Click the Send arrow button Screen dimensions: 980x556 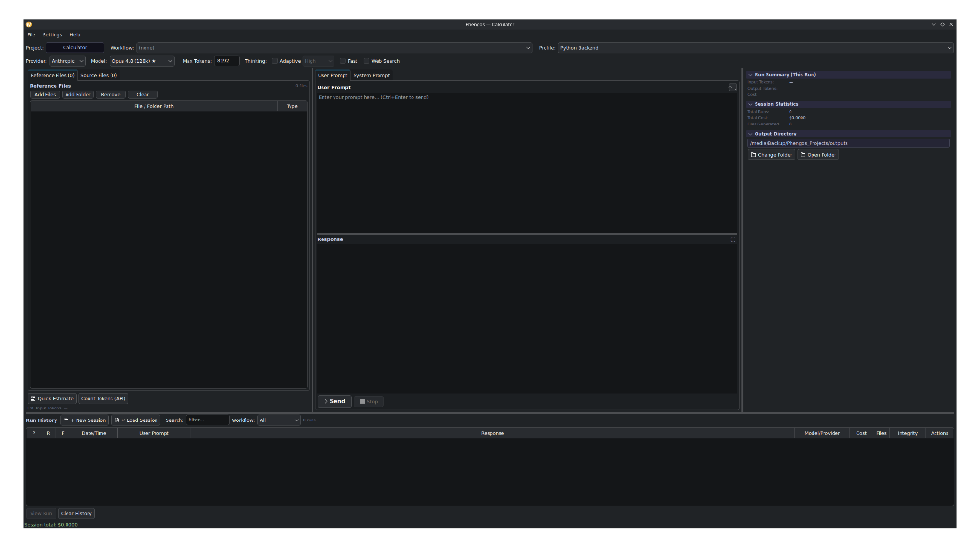tap(334, 401)
